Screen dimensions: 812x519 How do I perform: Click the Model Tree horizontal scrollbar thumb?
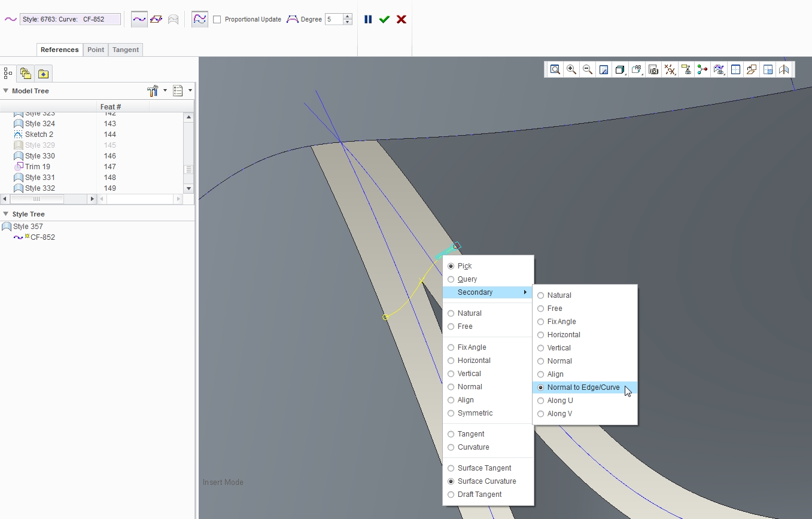pos(37,199)
